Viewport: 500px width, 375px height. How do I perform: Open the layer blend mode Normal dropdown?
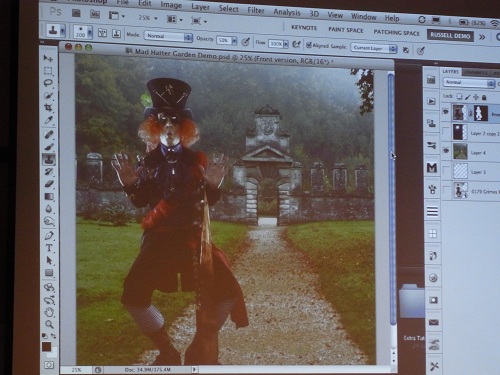pos(469,83)
